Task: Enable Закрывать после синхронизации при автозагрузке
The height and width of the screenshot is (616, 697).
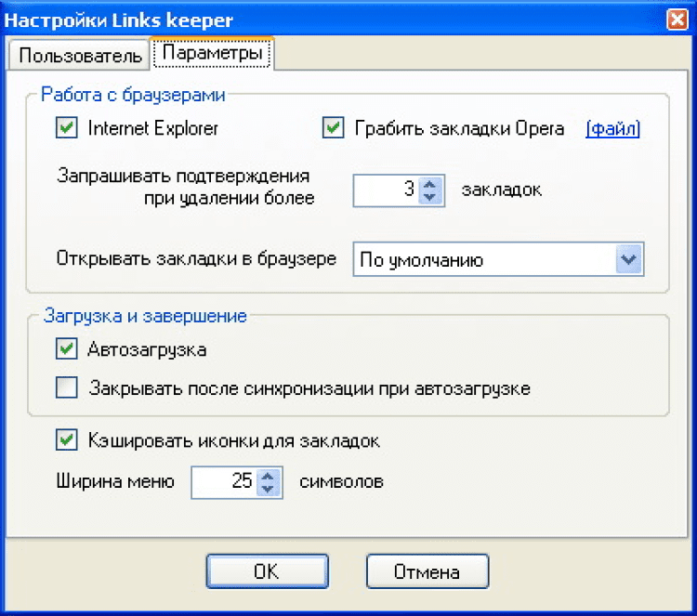Action: click(x=66, y=388)
